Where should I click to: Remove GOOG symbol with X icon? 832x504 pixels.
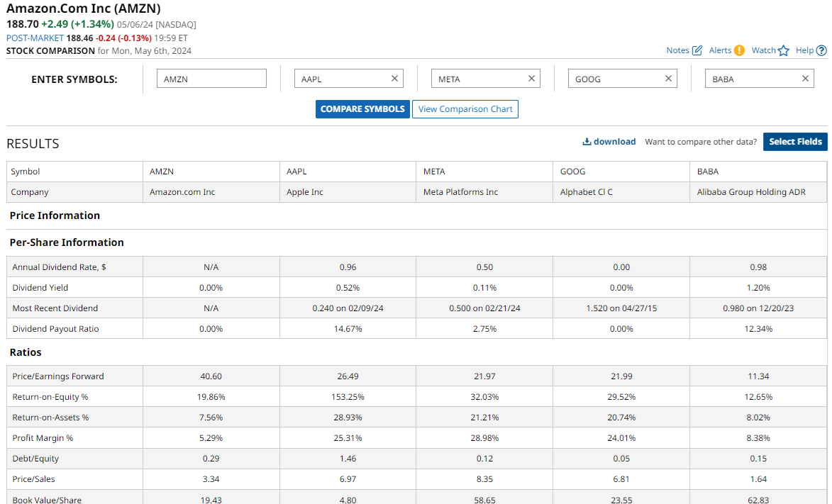(668, 79)
